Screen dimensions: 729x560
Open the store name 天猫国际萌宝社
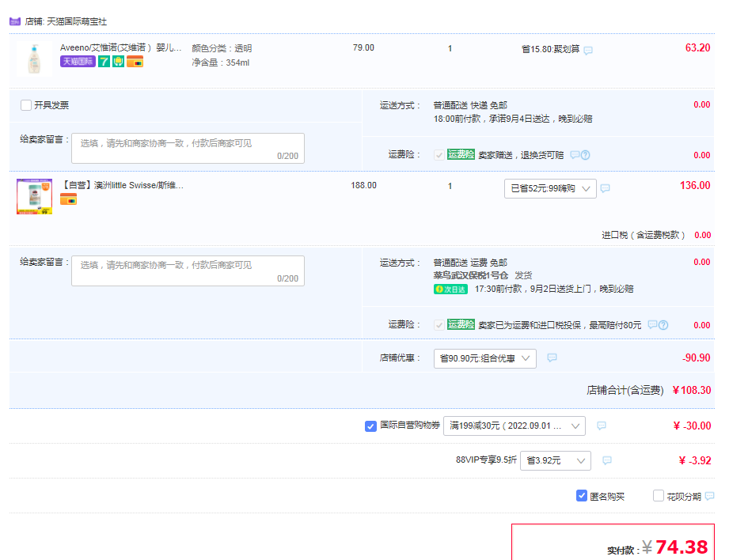pyautogui.click(x=77, y=21)
